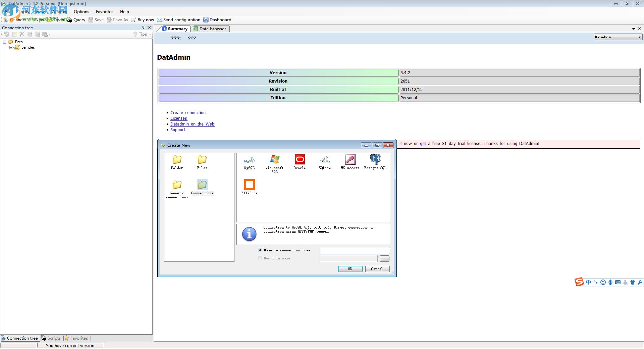
Task: Click the delete X icon in Connection tree toolbar
Action: [x=22, y=34]
